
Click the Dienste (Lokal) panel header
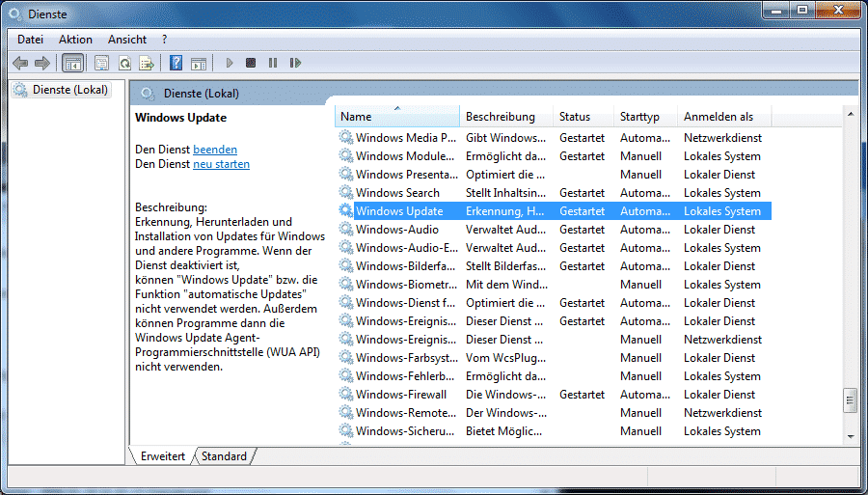click(202, 94)
